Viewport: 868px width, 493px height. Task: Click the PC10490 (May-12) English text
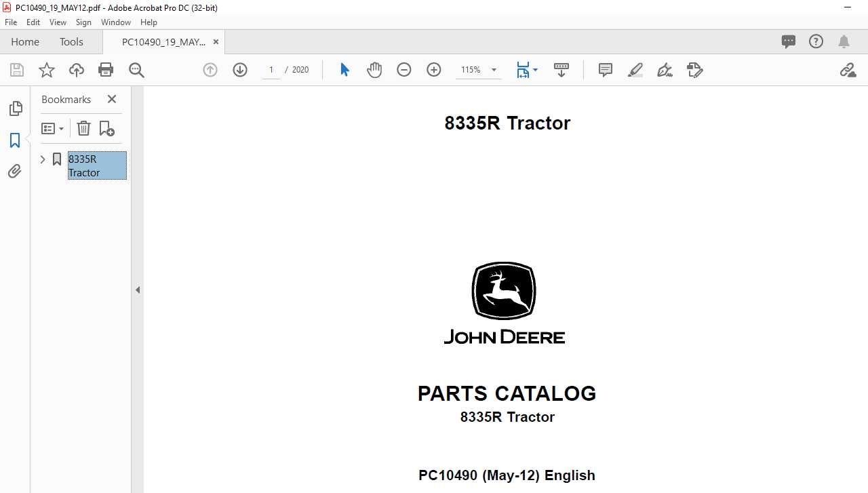(x=507, y=475)
